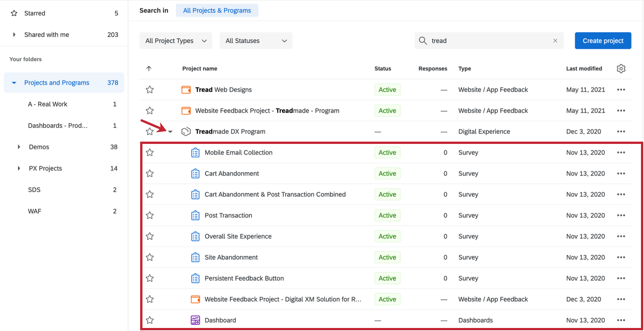Star the Treadmade DX Program
The image size is (644, 331).
pyautogui.click(x=150, y=131)
